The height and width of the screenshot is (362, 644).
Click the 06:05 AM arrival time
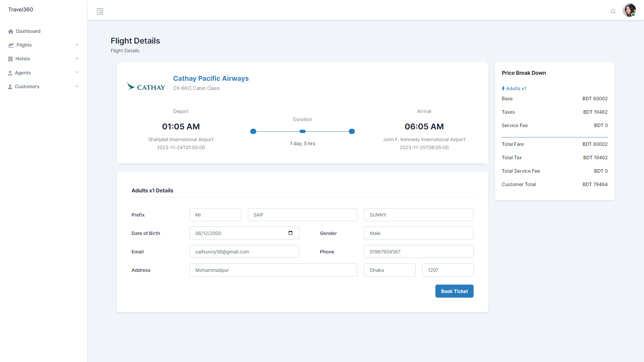pos(424,126)
